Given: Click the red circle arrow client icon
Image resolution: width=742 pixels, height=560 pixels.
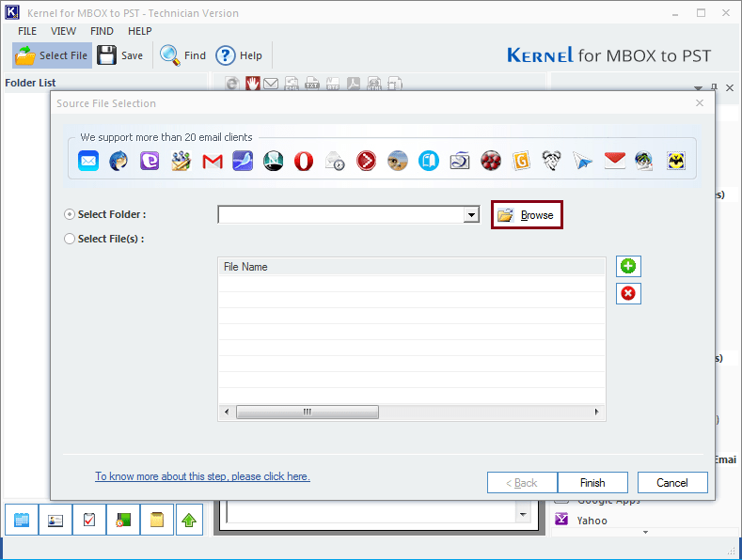Looking at the screenshot, I should pos(366,162).
